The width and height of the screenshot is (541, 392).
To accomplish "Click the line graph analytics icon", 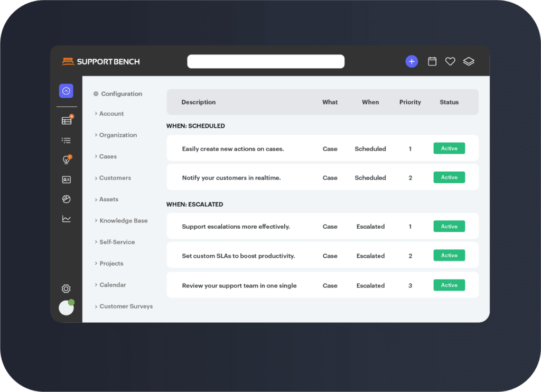I will pyautogui.click(x=66, y=219).
